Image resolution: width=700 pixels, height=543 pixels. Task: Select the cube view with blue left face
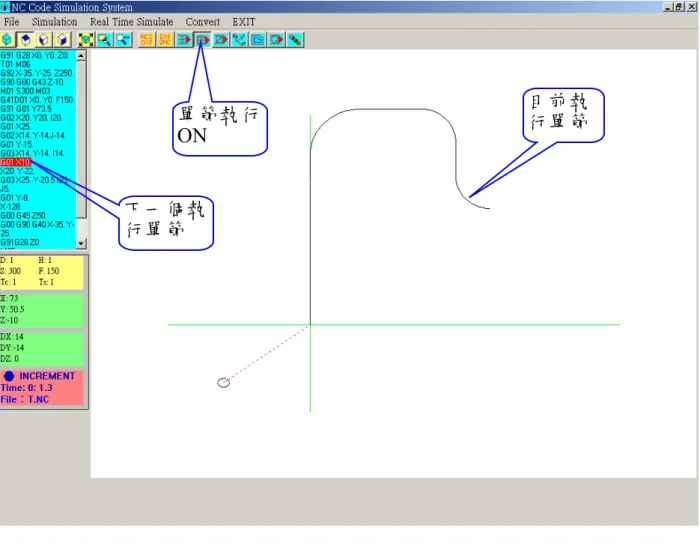44,40
